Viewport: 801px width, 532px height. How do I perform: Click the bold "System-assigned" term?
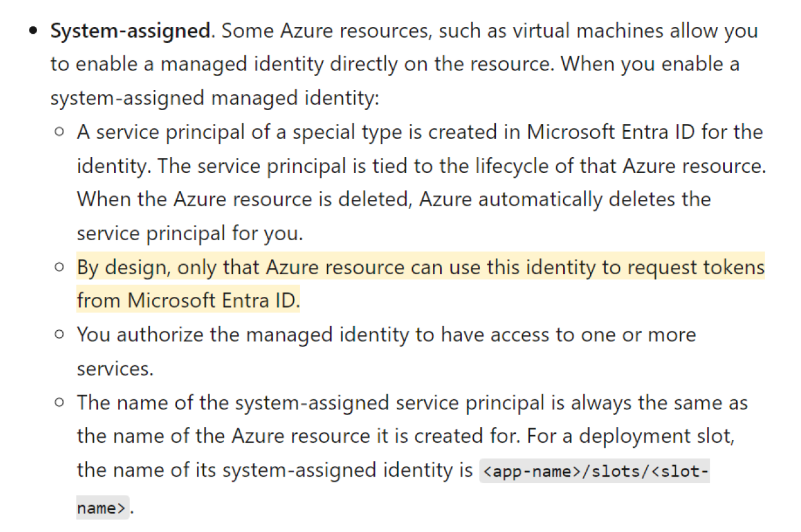131,31
